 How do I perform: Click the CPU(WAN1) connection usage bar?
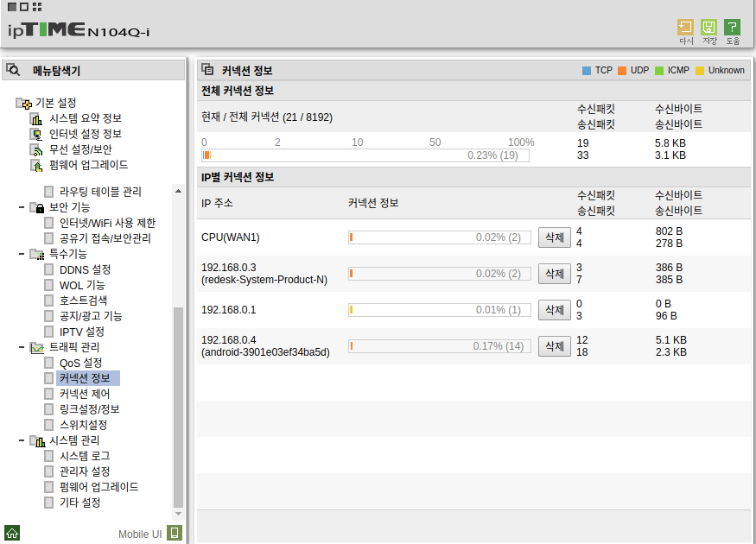tap(440, 237)
